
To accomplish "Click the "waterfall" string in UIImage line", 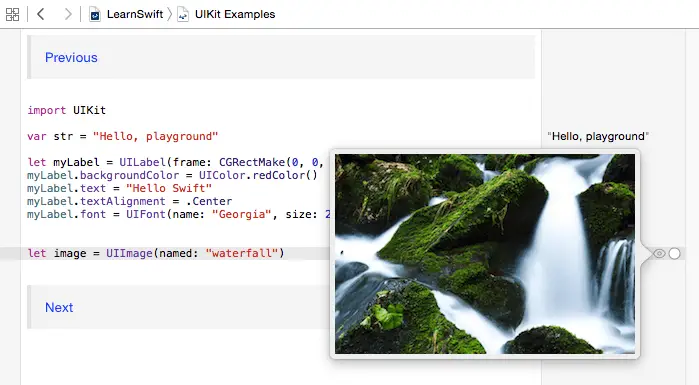I will tap(242, 254).
